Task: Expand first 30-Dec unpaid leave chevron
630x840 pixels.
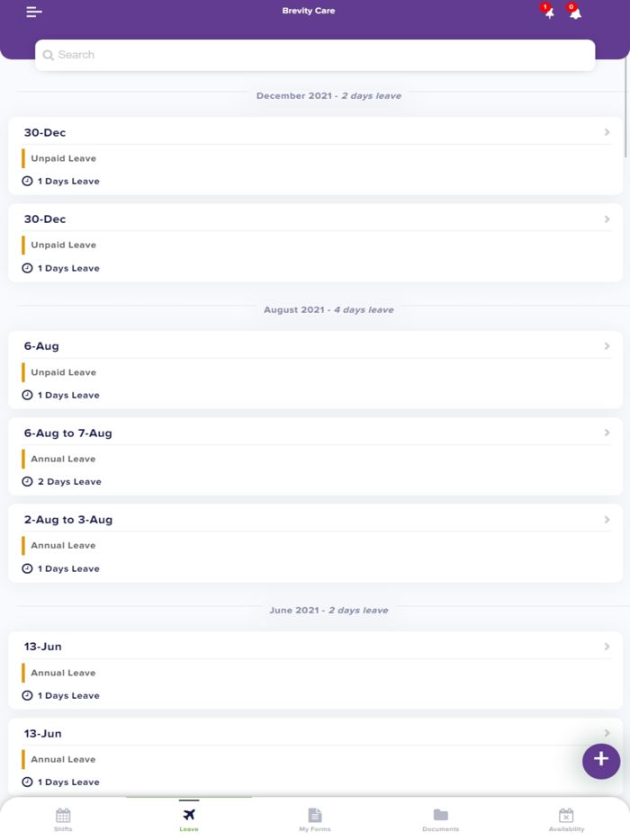Action: (607, 132)
